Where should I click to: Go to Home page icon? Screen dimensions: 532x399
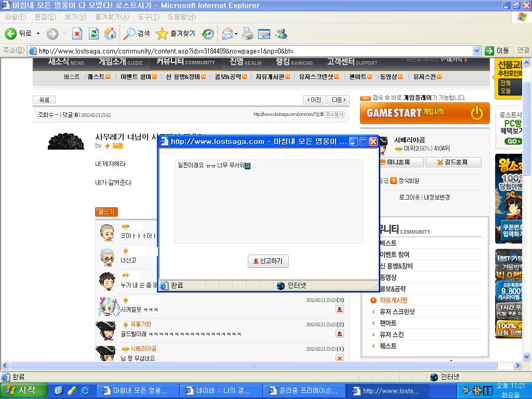[x=110, y=34]
